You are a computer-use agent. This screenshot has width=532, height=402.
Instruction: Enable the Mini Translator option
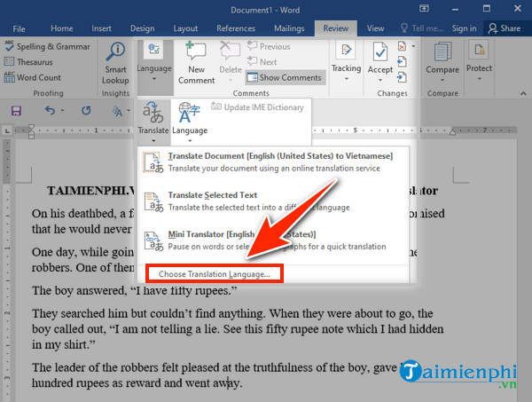[x=273, y=240]
